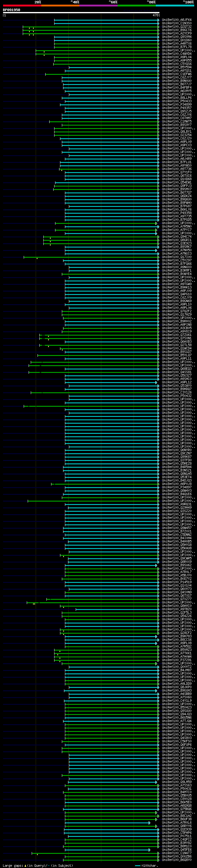Select hit label UniRef100_P34899
The width and height of the screenshot is (197, 868).
177,104
